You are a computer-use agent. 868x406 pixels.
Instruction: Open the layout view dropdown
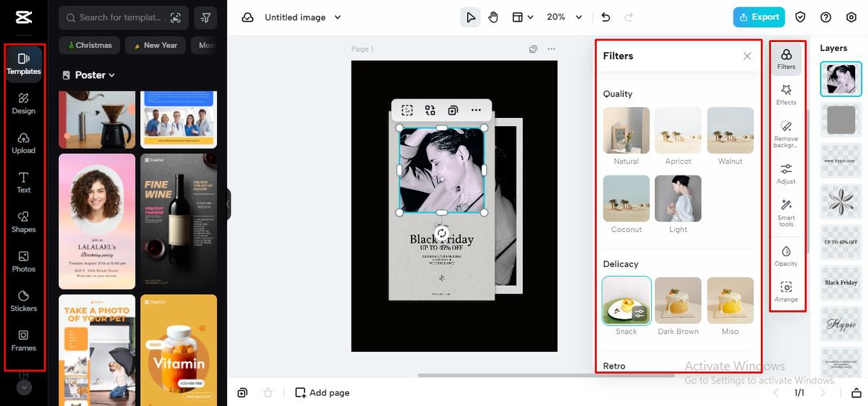(522, 17)
